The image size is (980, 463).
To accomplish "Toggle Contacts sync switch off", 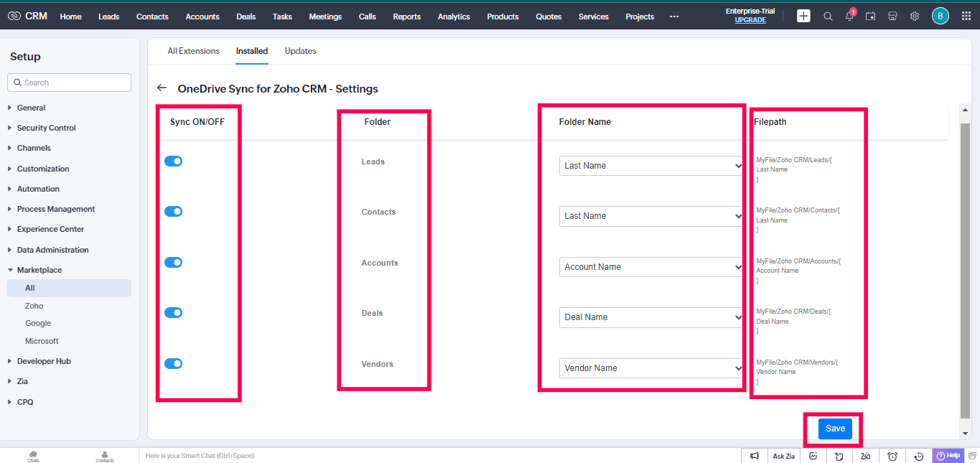I will click(173, 211).
